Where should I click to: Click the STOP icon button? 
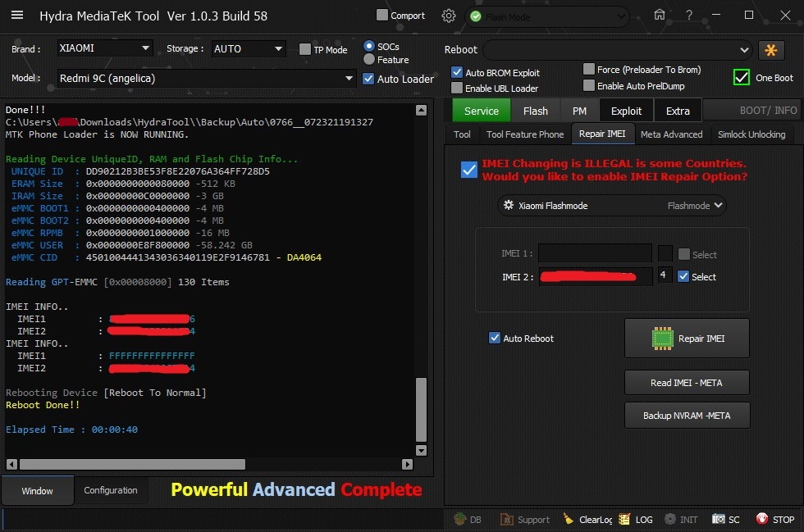[x=762, y=519]
